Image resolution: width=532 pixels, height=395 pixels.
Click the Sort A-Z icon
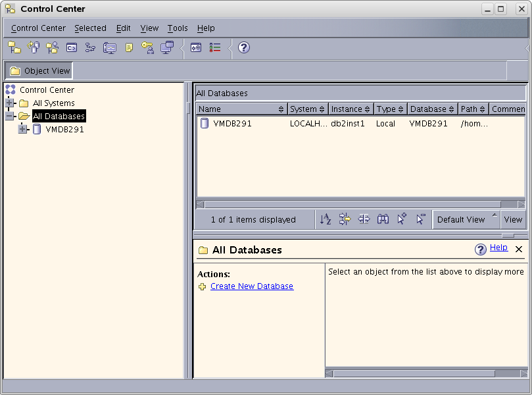click(326, 219)
